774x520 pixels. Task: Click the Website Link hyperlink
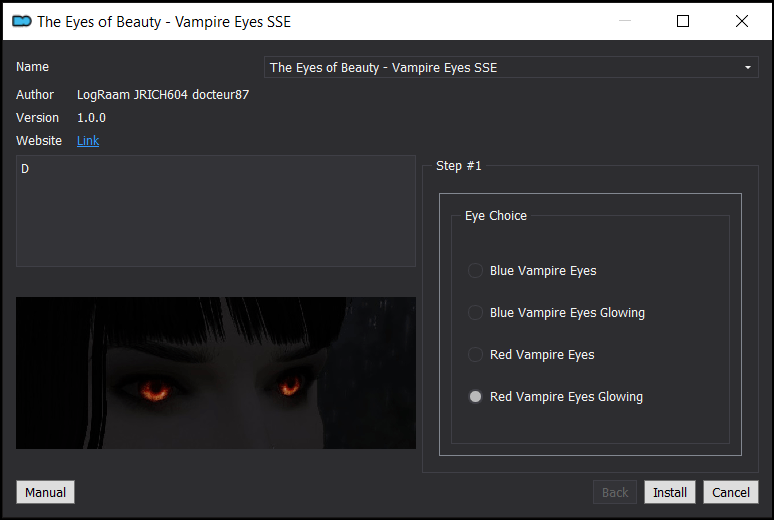[88, 141]
